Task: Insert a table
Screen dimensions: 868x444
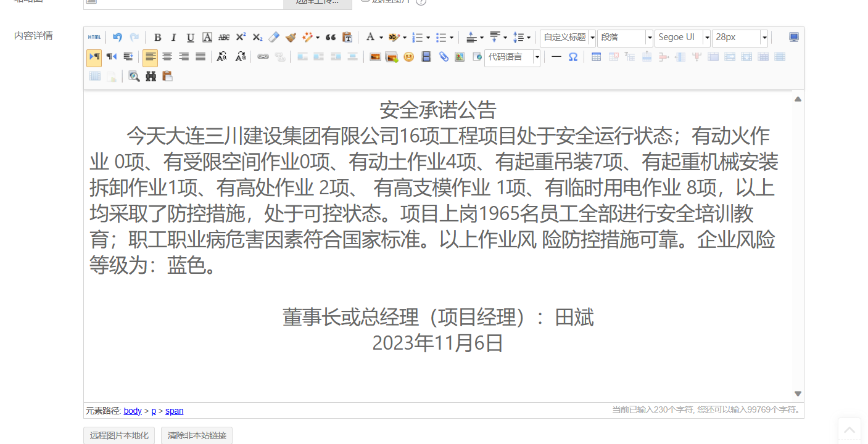Action: click(x=596, y=57)
